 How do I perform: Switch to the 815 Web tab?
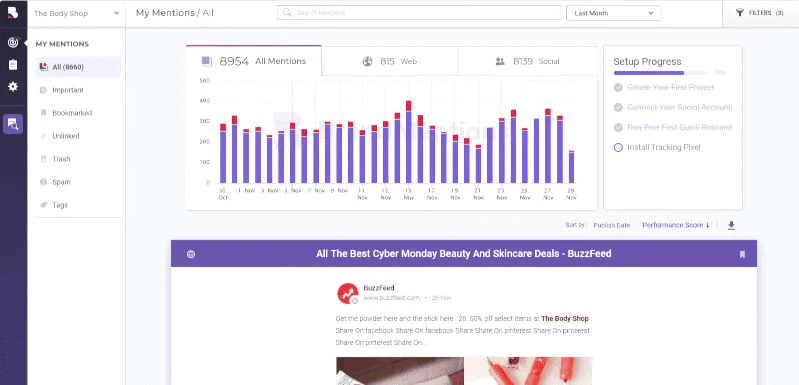click(x=389, y=62)
